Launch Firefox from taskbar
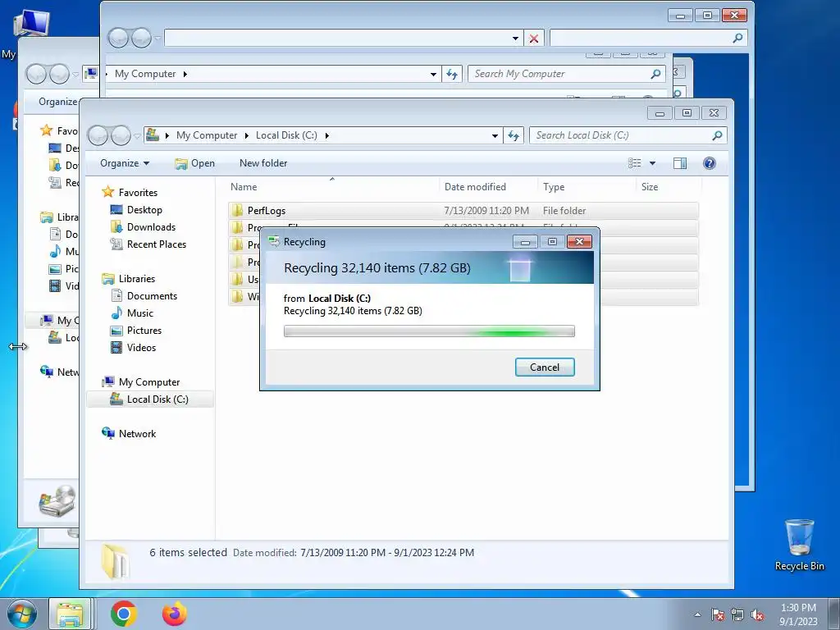This screenshot has width=840, height=630. (x=175, y=614)
